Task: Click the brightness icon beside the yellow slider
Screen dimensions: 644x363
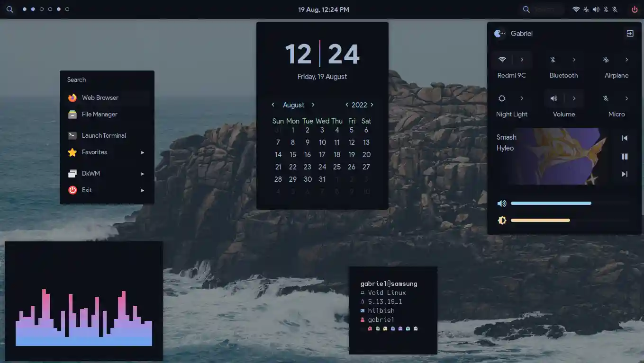Action: pos(502,220)
